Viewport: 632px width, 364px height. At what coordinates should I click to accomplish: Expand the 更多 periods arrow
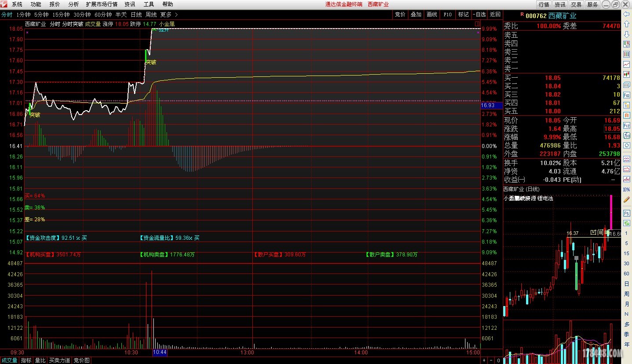[176, 14]
